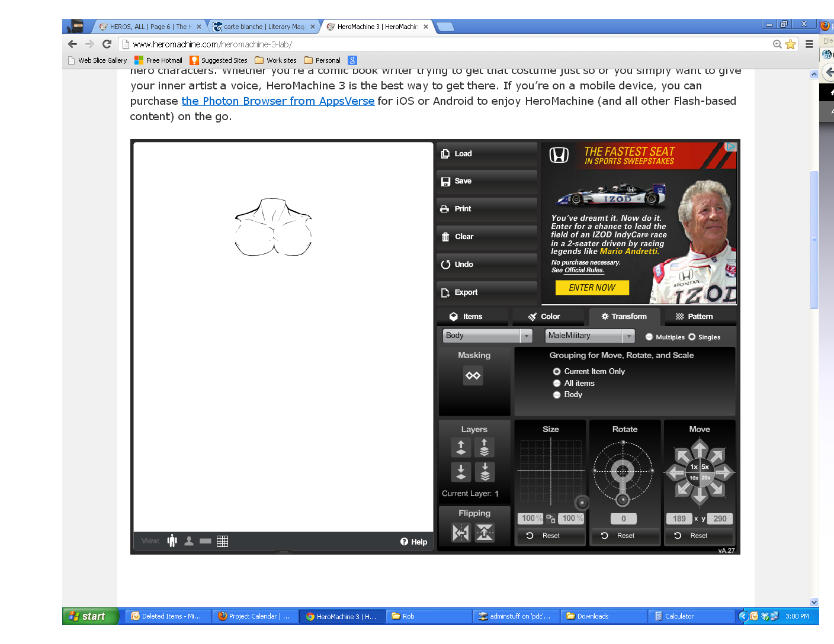
Task: Select the Multiples radio option
Action: tap(649, 337)
